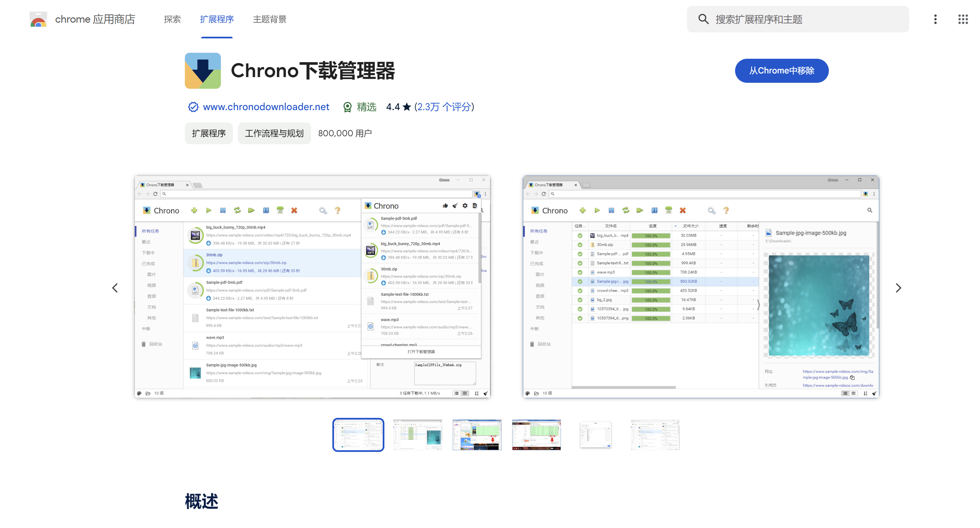The width and height of the screenshot is (980, 528).
Task: Open the Google apps grid icon
Action: (x=963, y=19)
